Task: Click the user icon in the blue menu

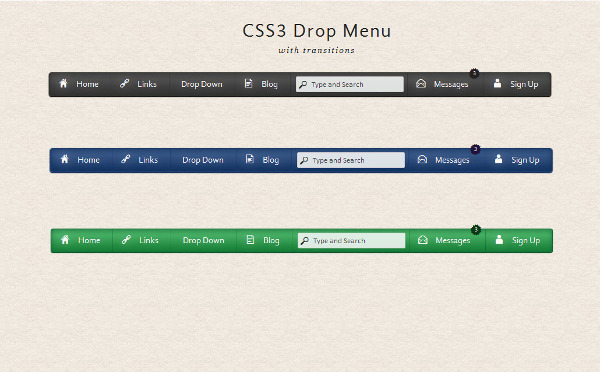Action: tap(498, 159)
